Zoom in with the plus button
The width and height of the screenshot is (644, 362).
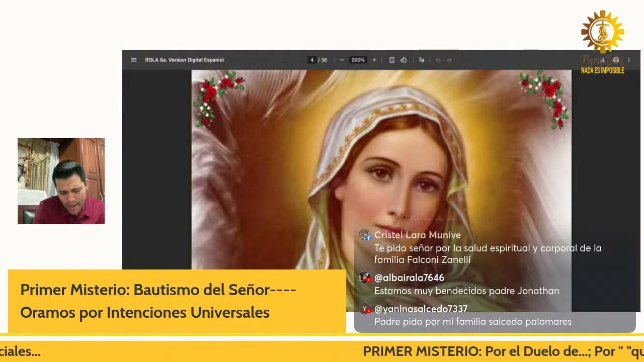374,60
